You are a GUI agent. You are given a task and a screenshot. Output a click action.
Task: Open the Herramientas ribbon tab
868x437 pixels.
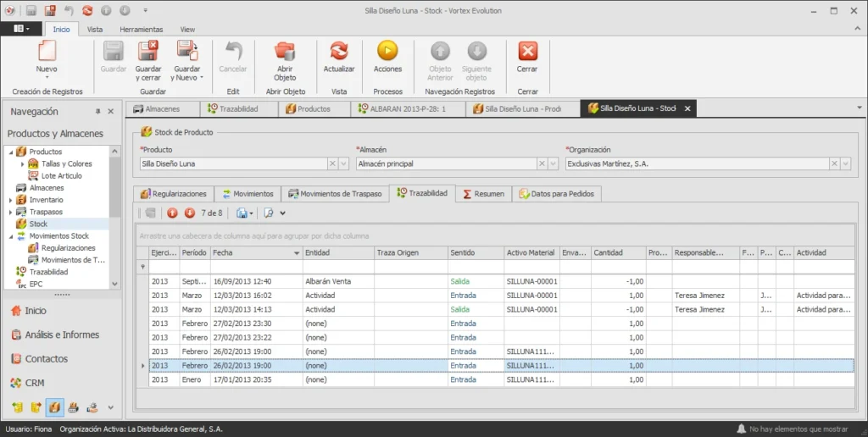pos(142,30)
